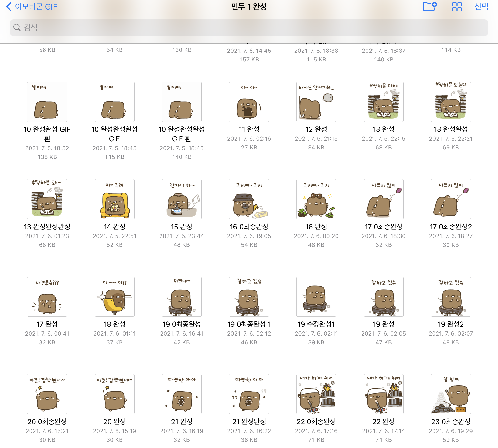Image resolution: width=498 pixels, height=448 pixels.
Task: Select the 16 완성 sunglasses money thumbnail
Action: point(316,199)
